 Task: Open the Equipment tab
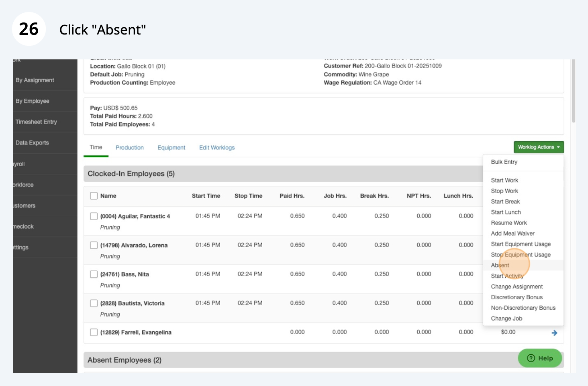tap(171, 148)
